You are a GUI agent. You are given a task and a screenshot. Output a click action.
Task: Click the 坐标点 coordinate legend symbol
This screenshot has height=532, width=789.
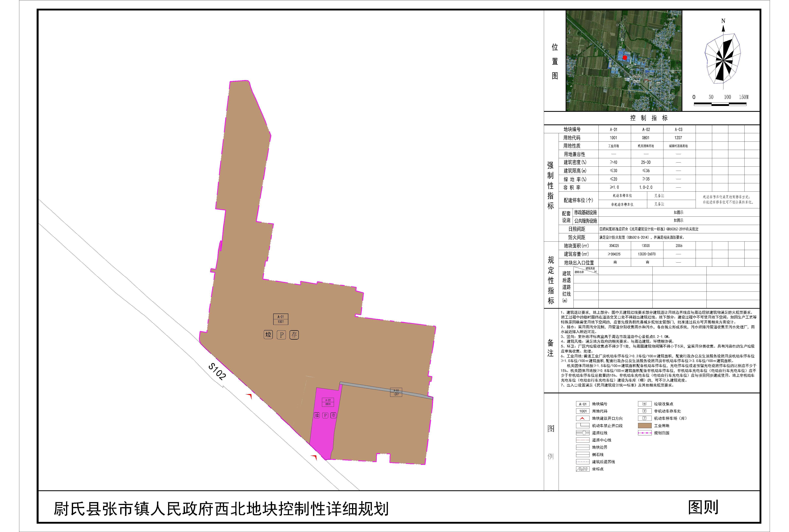click(x=582, y=469)
